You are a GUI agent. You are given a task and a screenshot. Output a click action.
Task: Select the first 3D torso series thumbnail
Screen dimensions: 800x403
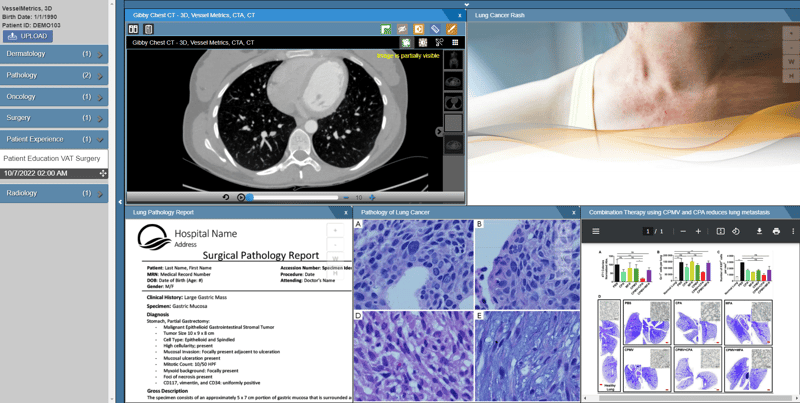(x=454, y=60)
